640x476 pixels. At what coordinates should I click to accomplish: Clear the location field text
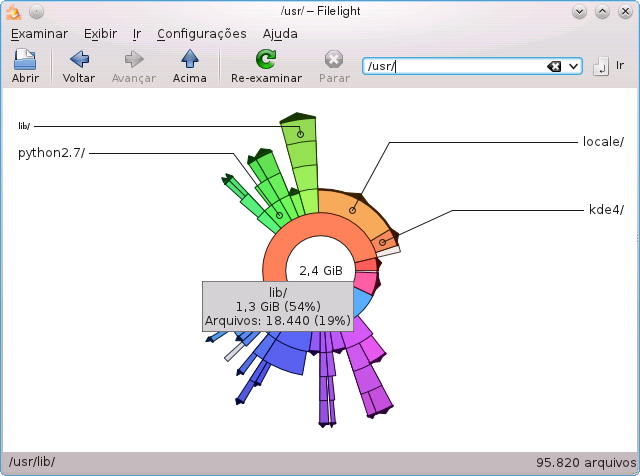pyautogui.click(x=554, y=66)
